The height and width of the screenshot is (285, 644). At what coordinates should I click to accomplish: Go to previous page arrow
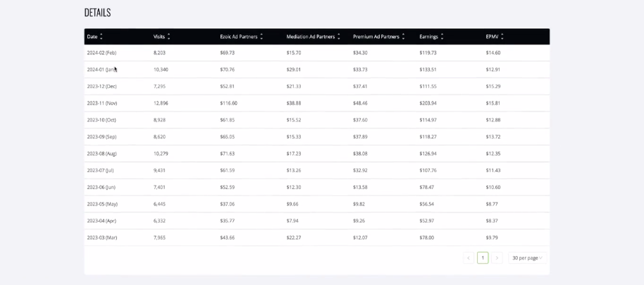click(469, 258)
